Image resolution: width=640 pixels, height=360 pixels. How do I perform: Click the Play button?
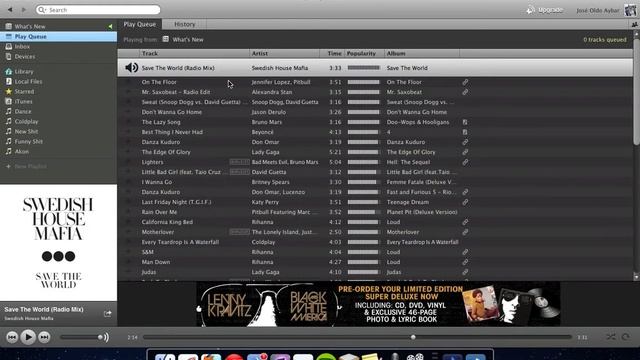click(x=28, y=337)
